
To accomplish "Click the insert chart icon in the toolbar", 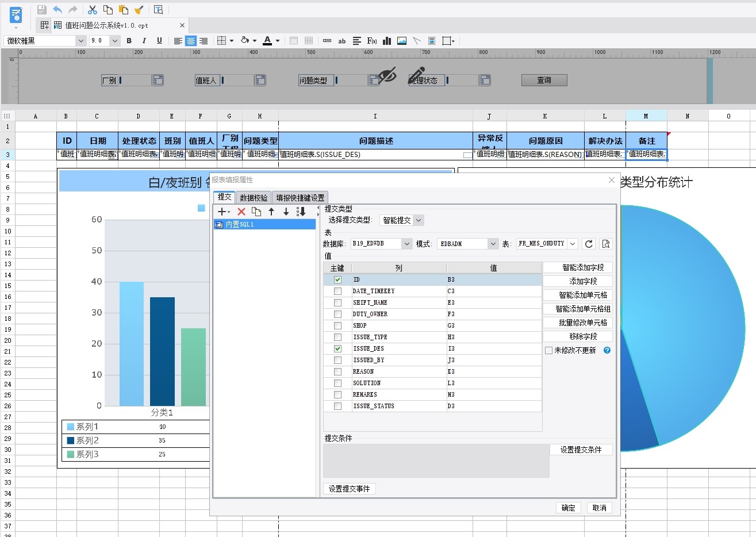I will [387, 41].
